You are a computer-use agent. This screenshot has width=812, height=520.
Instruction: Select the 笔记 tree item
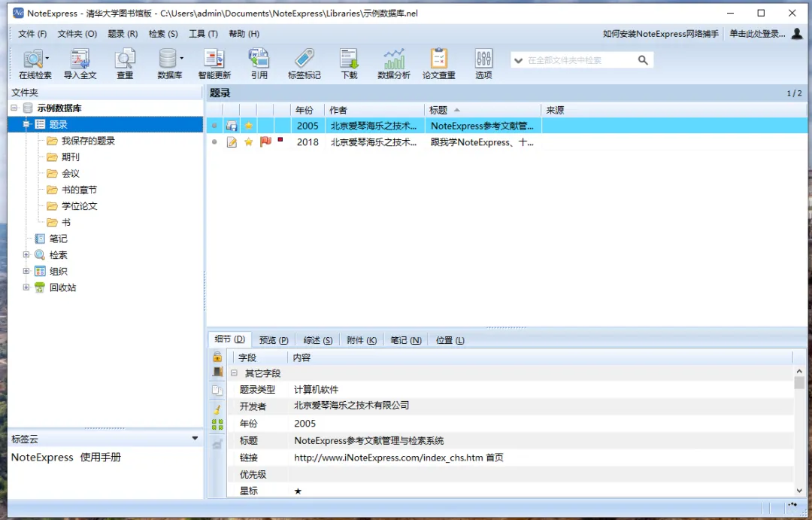click(58, 239)
